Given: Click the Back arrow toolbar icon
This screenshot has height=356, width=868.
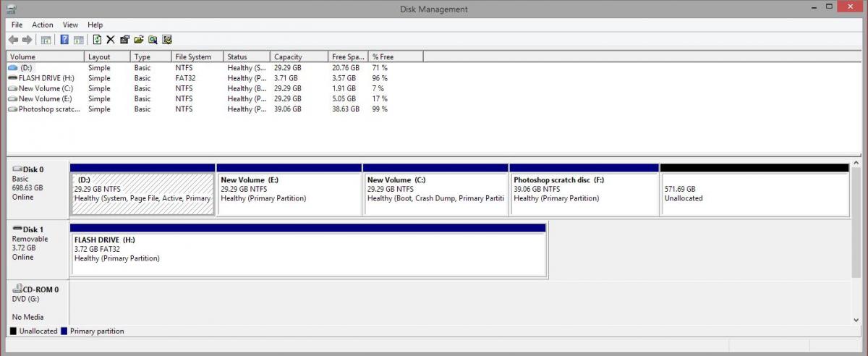Looking at the screenshot, I should (13, 40).
